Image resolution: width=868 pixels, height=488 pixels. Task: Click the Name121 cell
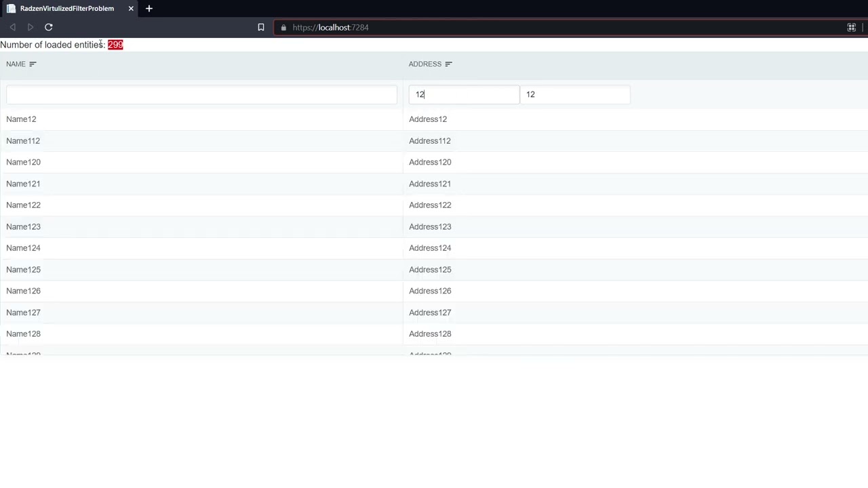(x=201, y=184)
